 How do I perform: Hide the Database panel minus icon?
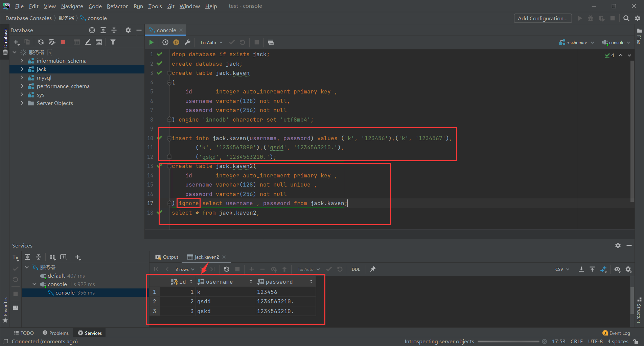(x=139, y=30)
